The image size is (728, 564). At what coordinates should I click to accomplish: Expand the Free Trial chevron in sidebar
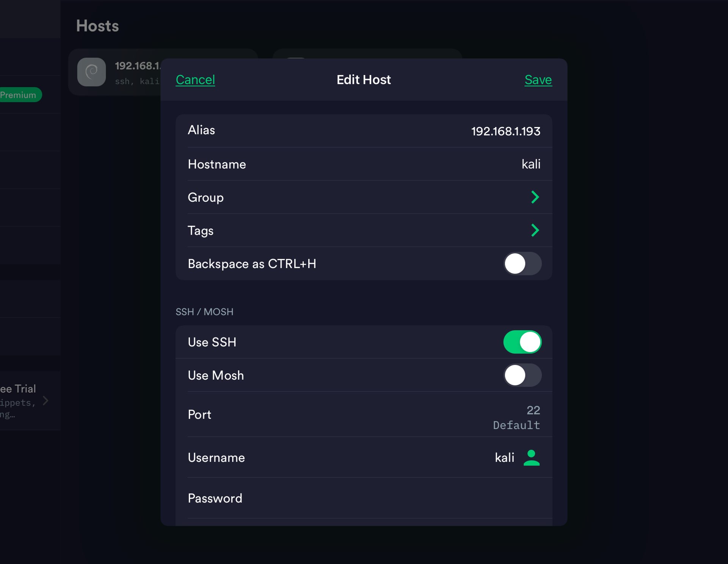(45, 401)
